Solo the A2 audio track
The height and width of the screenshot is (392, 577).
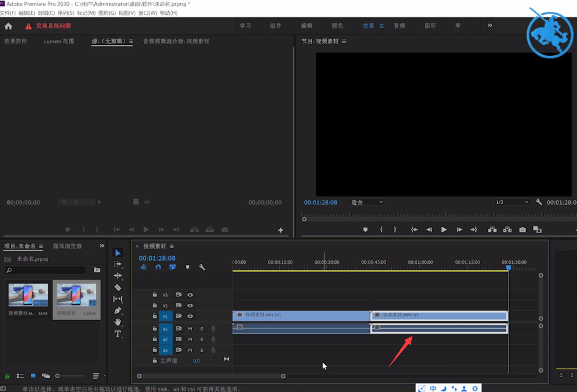click(x=202, y=339)
